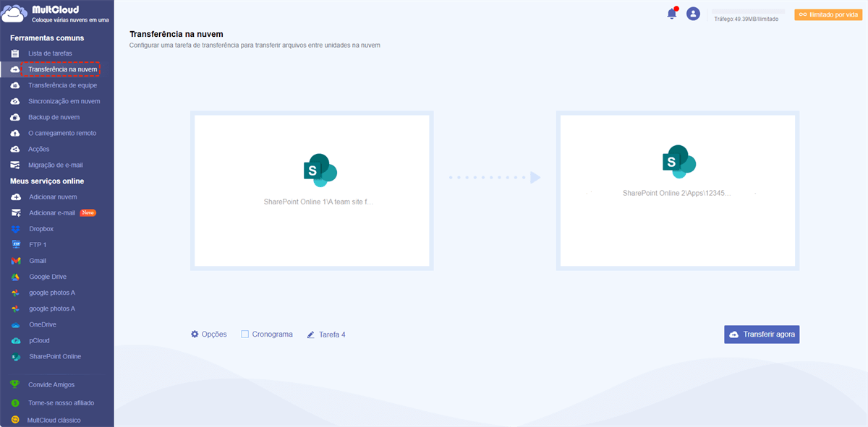Viewport: 868px width, 427px height.
Task: Click the Backup de nuvem icon
Action: 15,117
